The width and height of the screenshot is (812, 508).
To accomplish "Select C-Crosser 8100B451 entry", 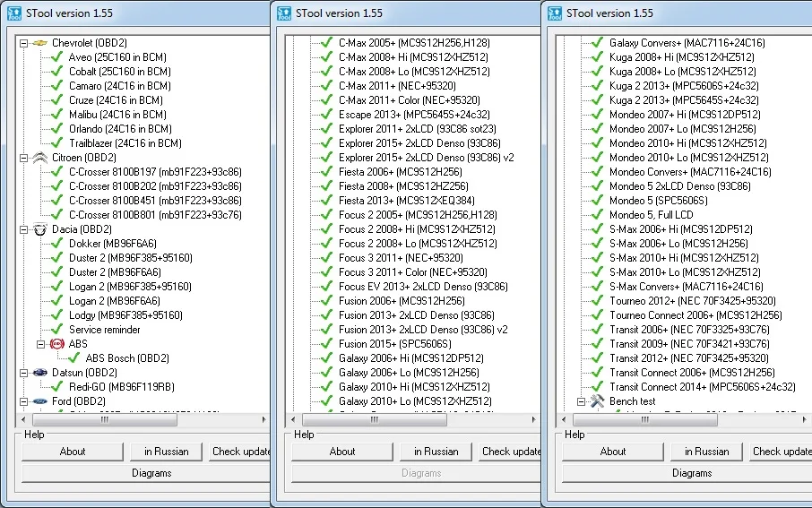I will (155, 201).
